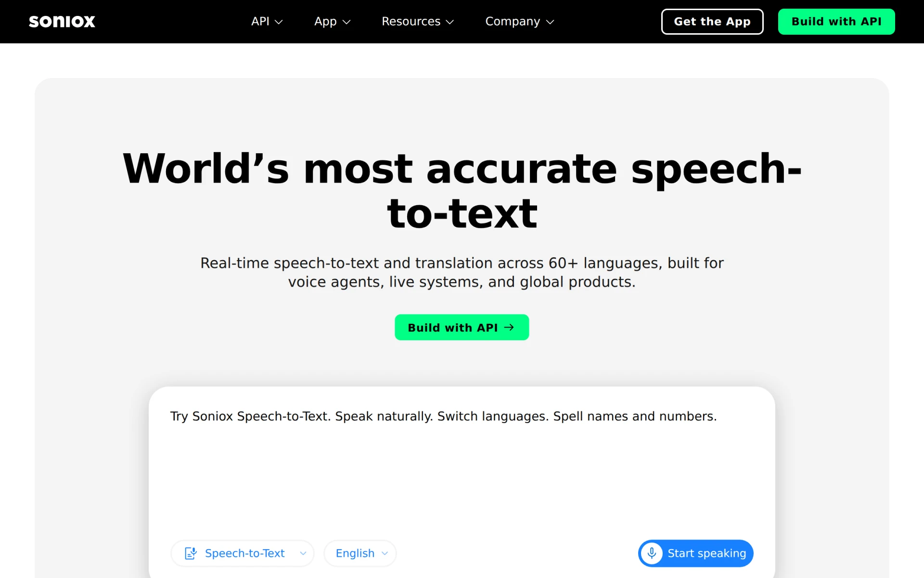Open the App navigation menu
924x578 pixels.
(x=332, y=22)
